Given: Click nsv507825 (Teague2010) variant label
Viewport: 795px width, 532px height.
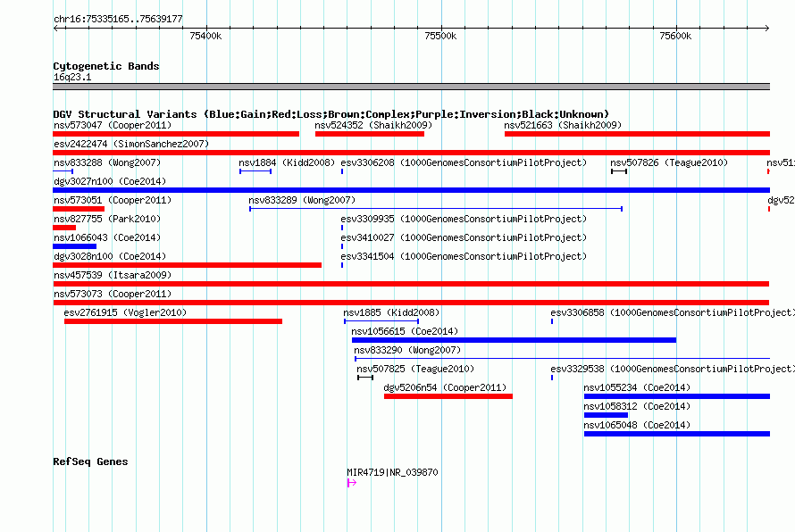Looking at the screenshot, I should pyautogui.click(x=415, y=369).
